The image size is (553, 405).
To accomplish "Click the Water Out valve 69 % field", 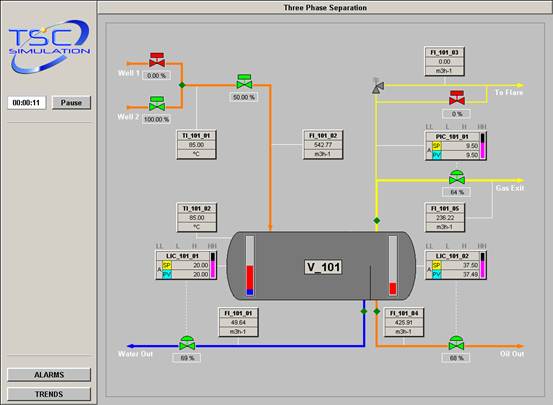I will [187, 358].
